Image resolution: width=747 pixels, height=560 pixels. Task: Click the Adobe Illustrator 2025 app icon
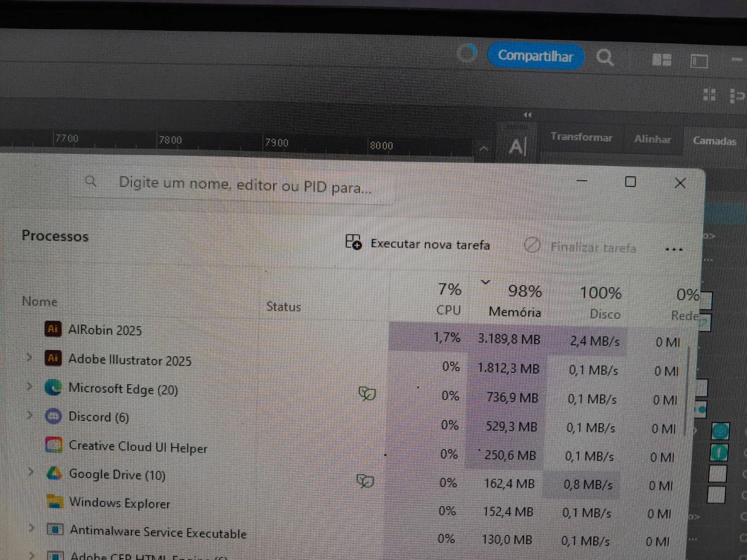[x=53, y=358]
